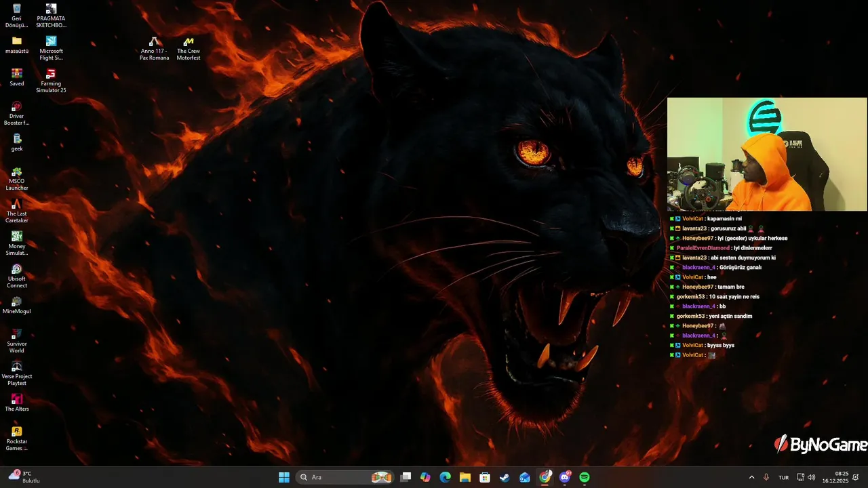Image resolution: width=868 pixels, height=488 pixels.
Task: Select the Farming Simulator 25 shortcut
Action: pos(51,81)
